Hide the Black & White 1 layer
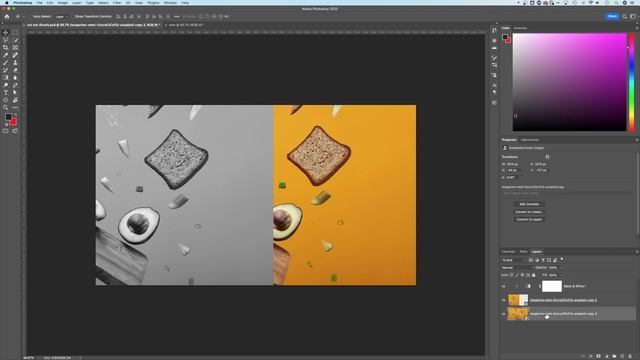 [x=504, y=287]
